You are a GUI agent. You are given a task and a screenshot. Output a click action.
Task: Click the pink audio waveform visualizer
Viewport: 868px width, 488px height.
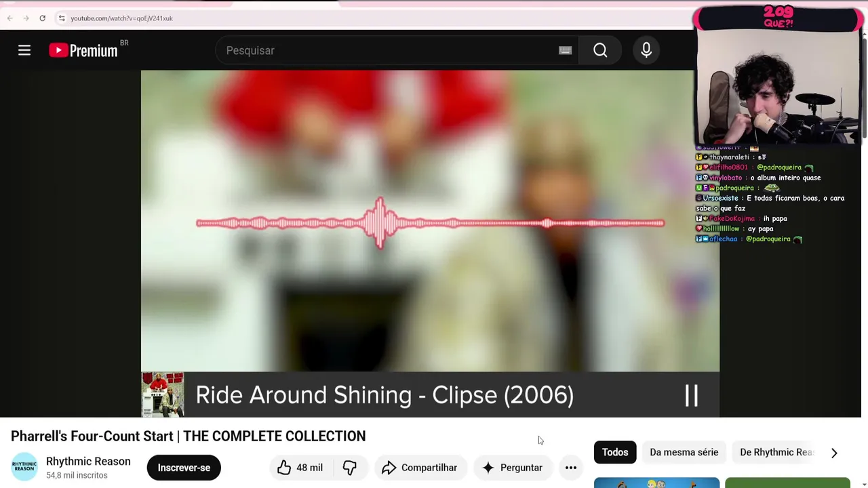click(430, 223)
